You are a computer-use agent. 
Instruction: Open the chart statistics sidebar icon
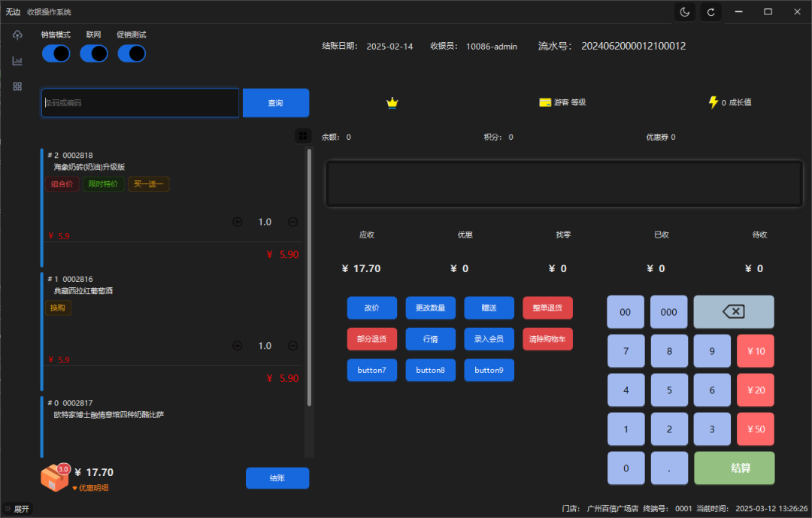pos(17,61)
